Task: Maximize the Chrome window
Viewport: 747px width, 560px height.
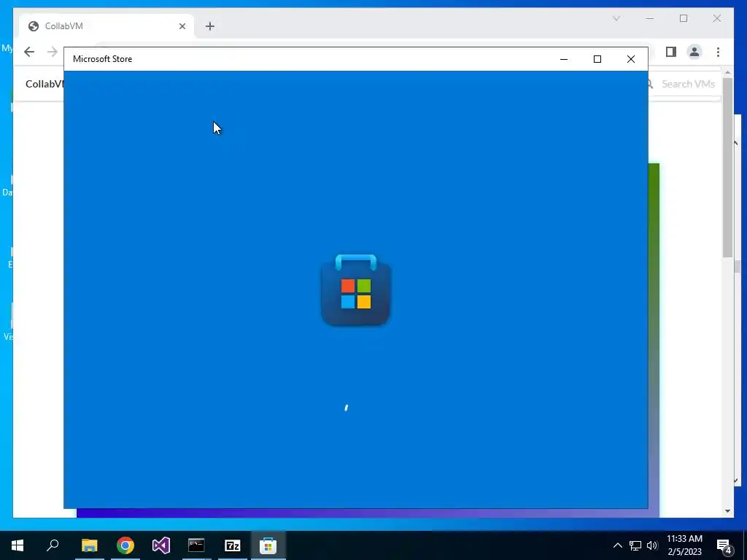Action: 684,18
